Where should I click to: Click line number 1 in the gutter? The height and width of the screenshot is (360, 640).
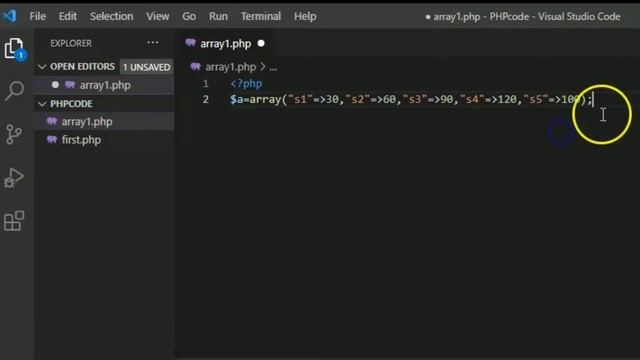(x=206, y=84)
